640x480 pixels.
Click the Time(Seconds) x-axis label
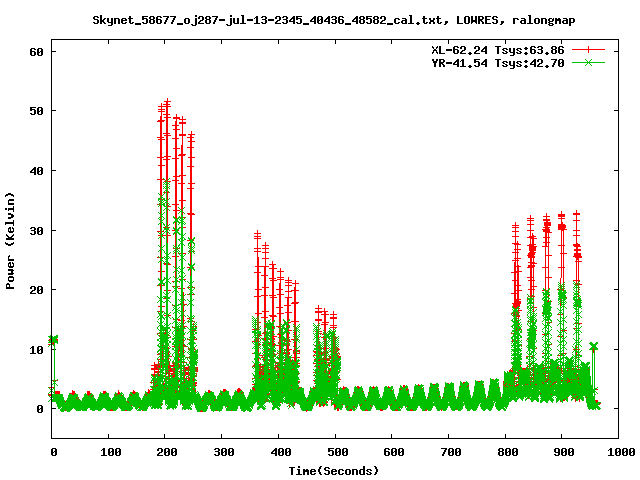tap(333, 471)
